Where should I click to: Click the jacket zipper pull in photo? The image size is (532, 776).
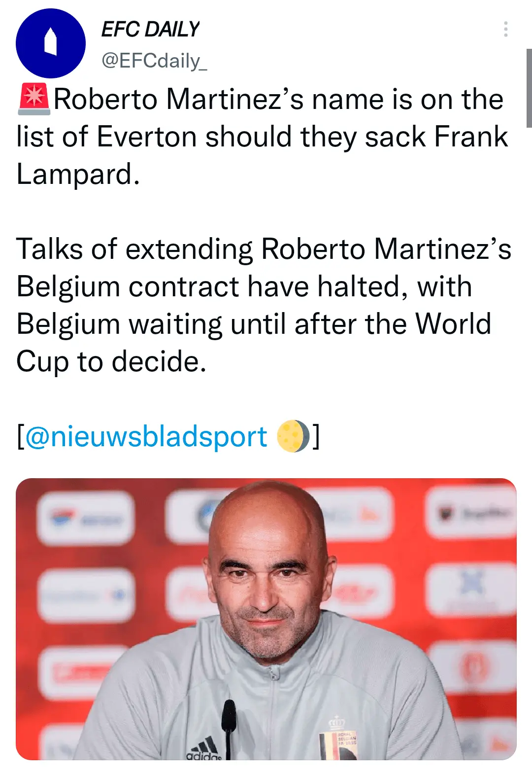[274, 674]
